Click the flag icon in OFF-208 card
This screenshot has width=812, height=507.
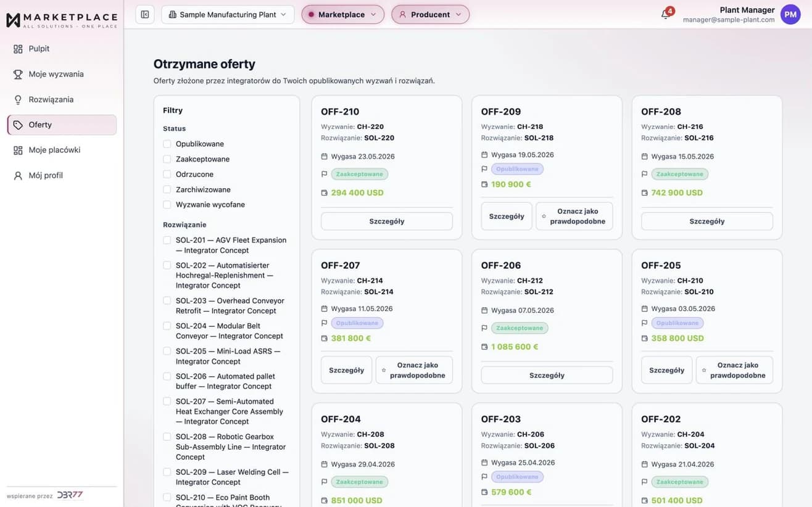point(645,174)
